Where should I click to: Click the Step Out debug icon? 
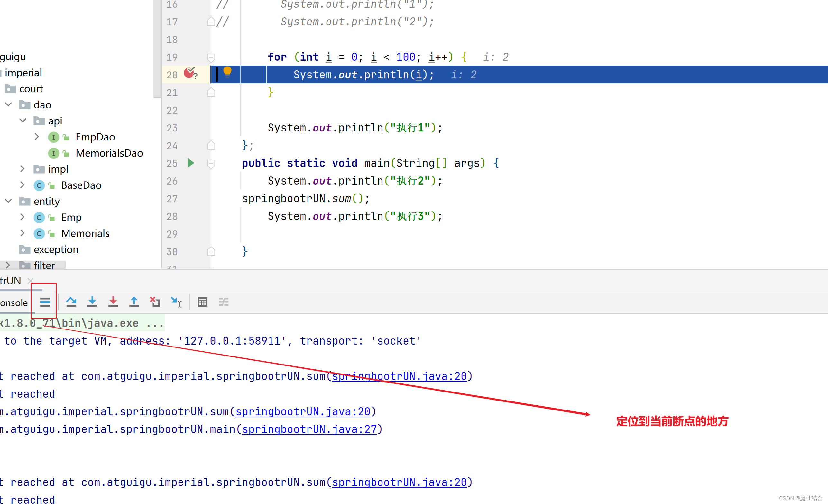pyautogui.click(x=134, y=302)
